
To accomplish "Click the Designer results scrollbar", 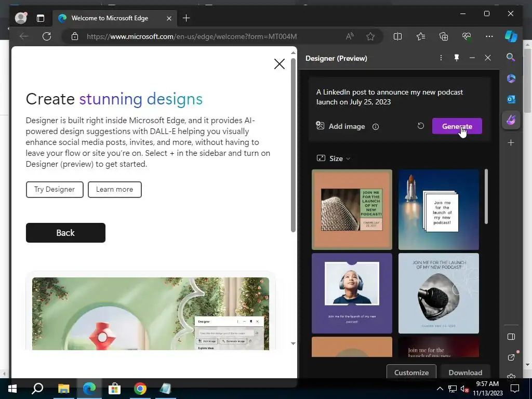I will point(486,197).
